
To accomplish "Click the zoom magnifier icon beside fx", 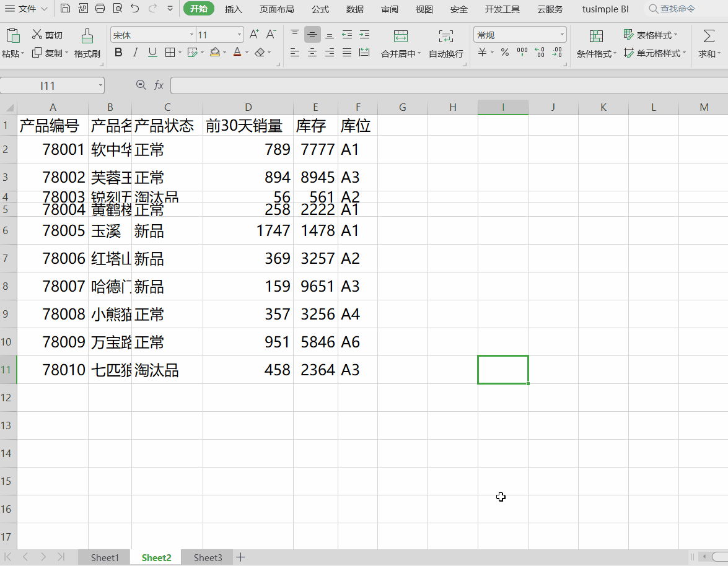I will 141,84.
